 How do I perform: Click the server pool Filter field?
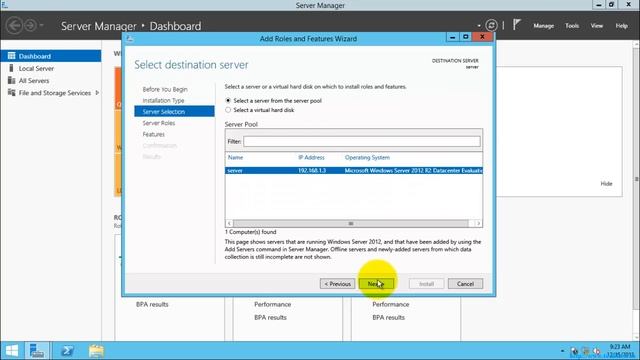[x=362, y=141]
